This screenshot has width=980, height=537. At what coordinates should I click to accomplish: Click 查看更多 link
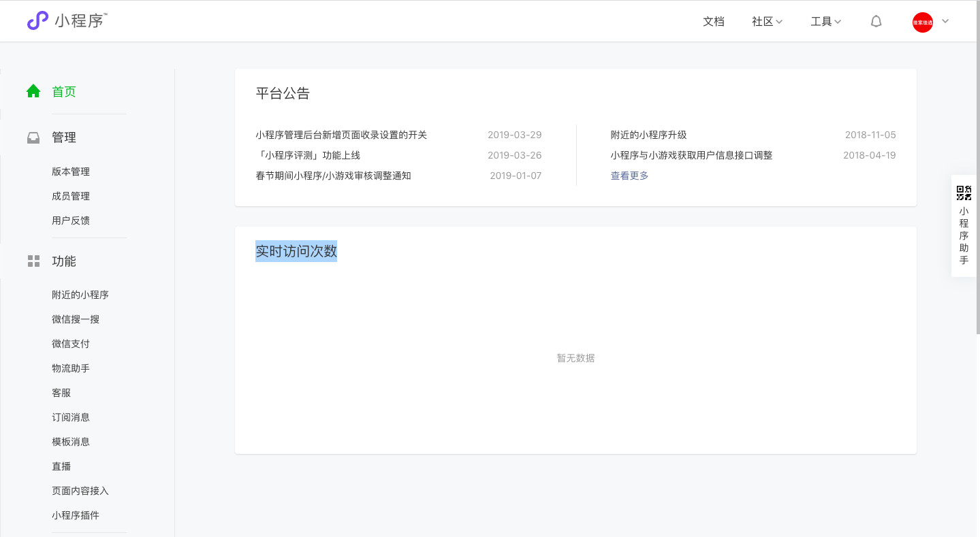[x=629, y=176]
